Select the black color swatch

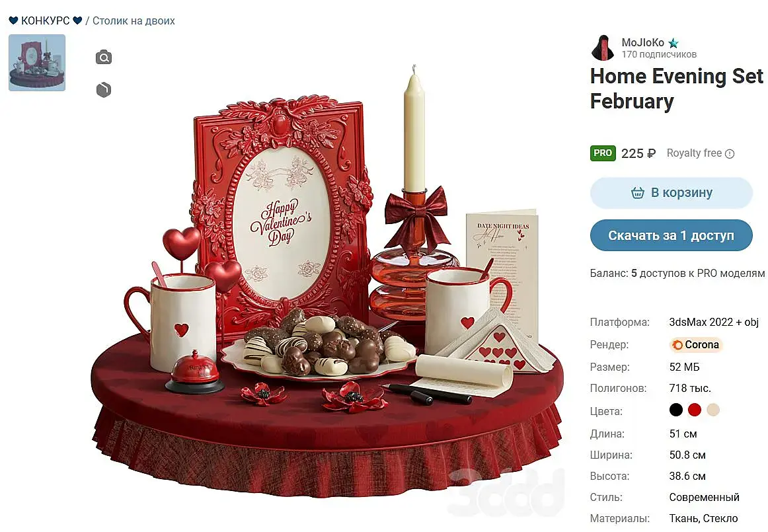676,410
